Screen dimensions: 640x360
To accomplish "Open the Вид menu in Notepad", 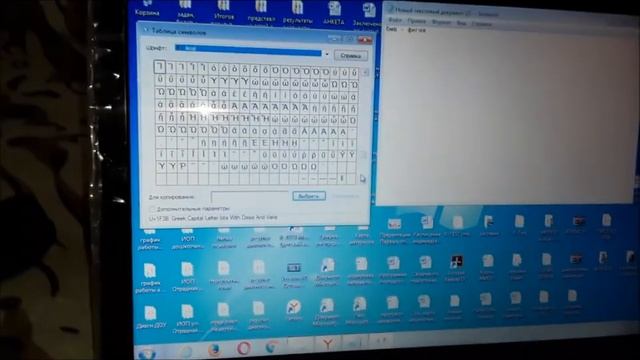I will point(461,23).
